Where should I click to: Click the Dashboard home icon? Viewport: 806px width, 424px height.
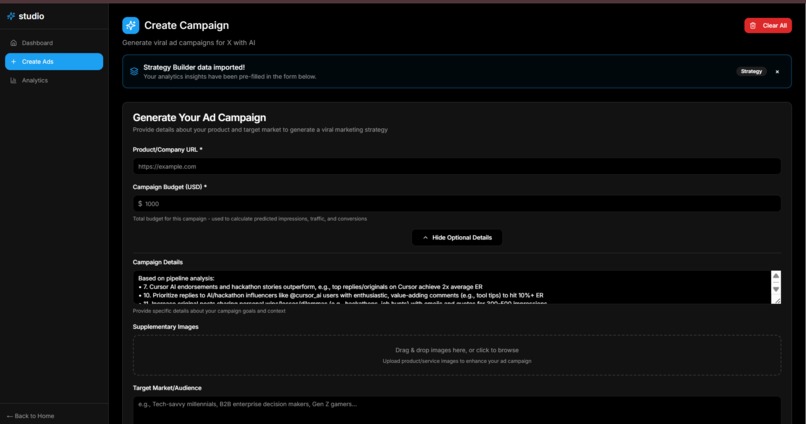(13, 43)
